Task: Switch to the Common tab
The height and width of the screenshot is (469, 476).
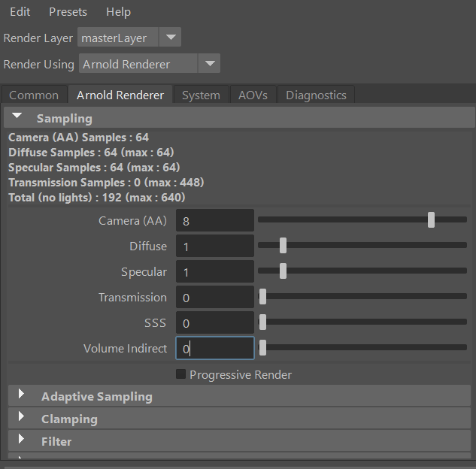Action: click(x=34, y=95)
